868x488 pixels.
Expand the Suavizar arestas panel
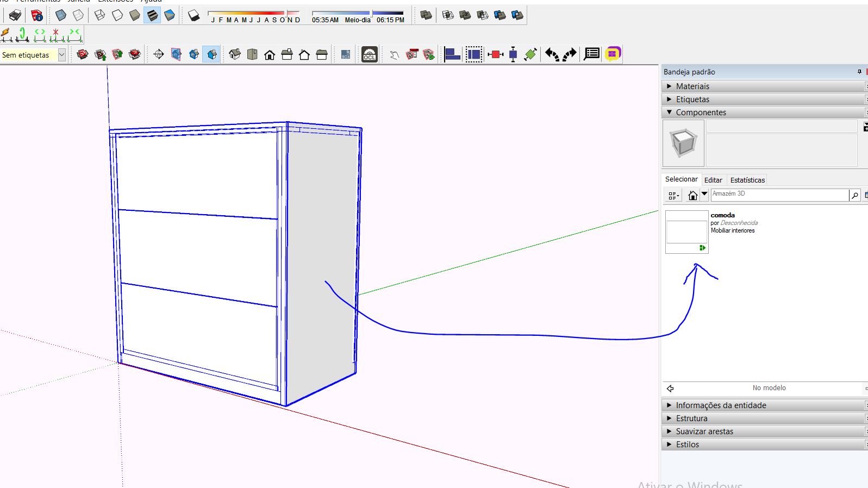pos(764,431)
